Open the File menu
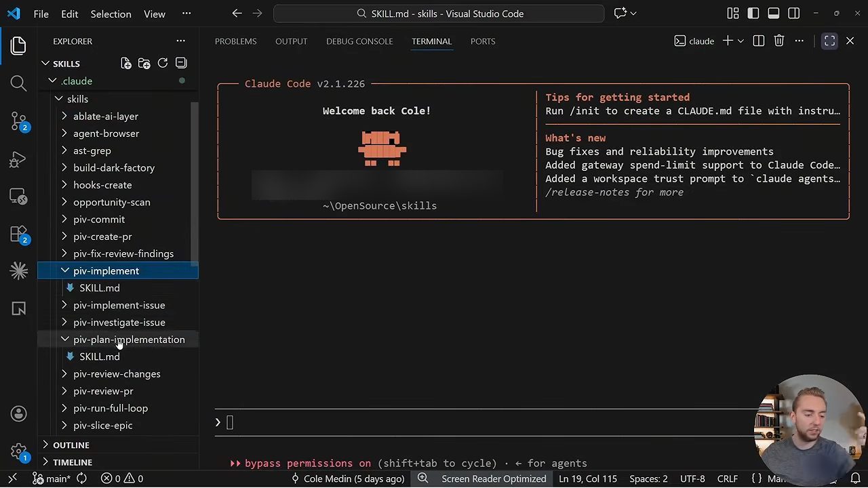This screenshot has height=488, width=868. 41,14
